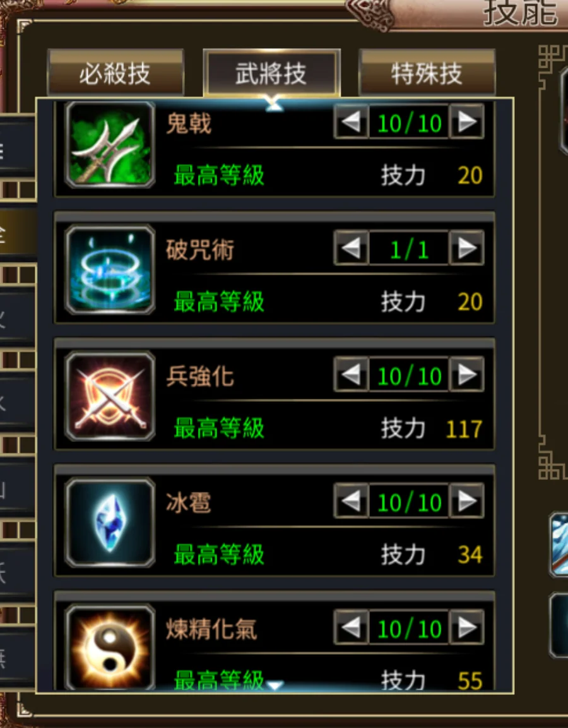Increase 冰雹 level with right arrow
568x728 pixels.
click(x=466, y=501)
